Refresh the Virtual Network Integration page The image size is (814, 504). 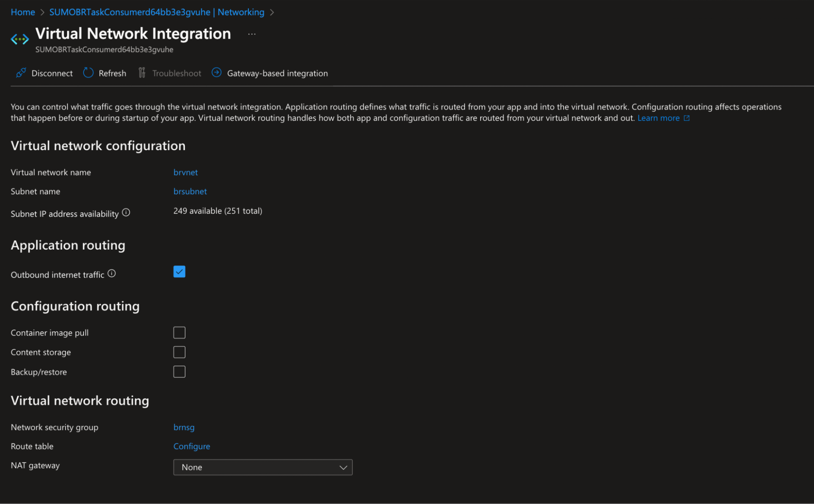(104, 73)
